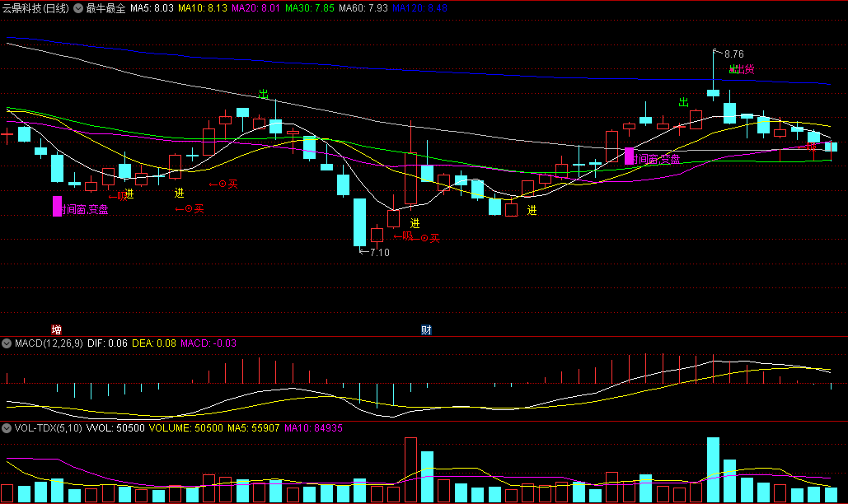Image resolution: width=848 pixels, height=504 pixels.
Task: Select the MA5: 8.03 label
Action: 152,8
